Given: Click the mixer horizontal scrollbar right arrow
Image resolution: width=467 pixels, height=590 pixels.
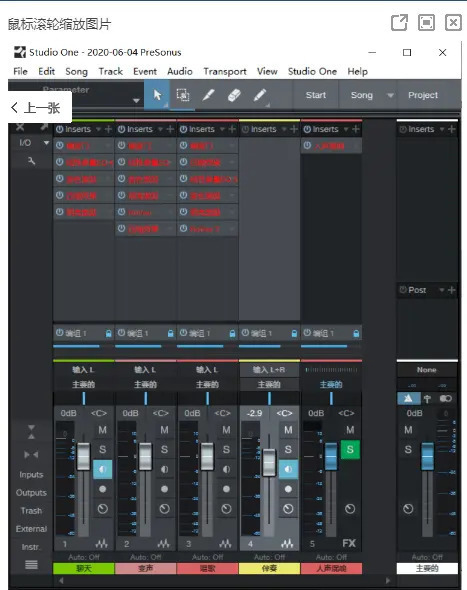Looking at the screenshot, I should pos(388,580).
